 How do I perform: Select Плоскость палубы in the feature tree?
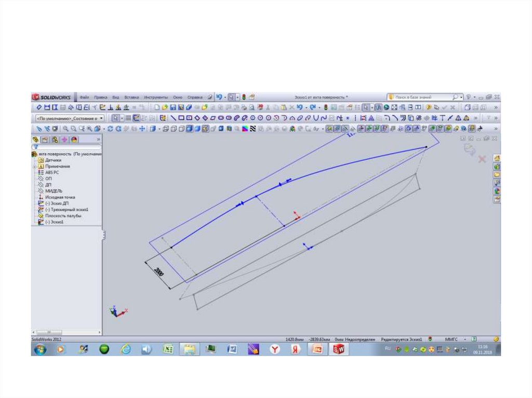(63, 216)
